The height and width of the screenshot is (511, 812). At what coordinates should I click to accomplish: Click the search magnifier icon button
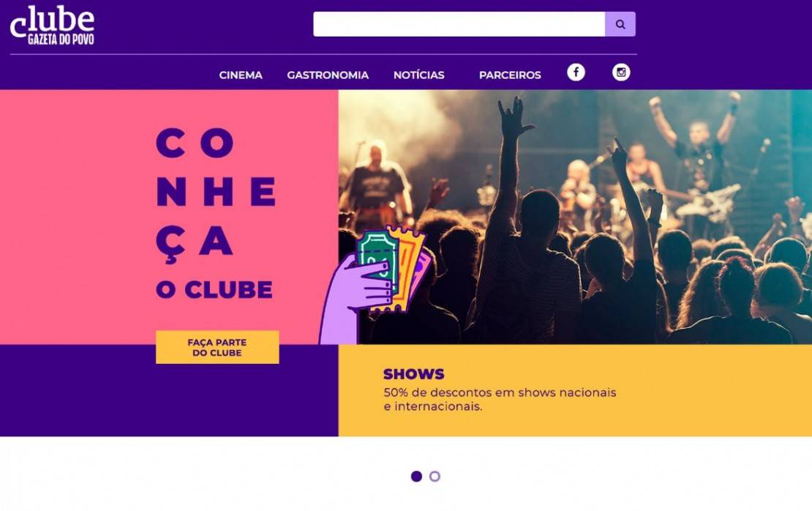click(x=620, y=24)
